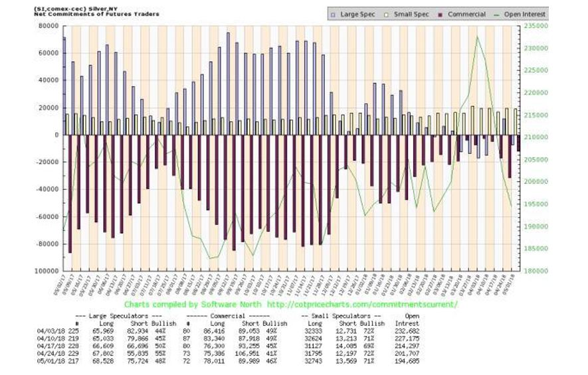Click the 'Charts compiled by Software North' text
This screenshot has height=375, width=588.
tap(193, 304)
